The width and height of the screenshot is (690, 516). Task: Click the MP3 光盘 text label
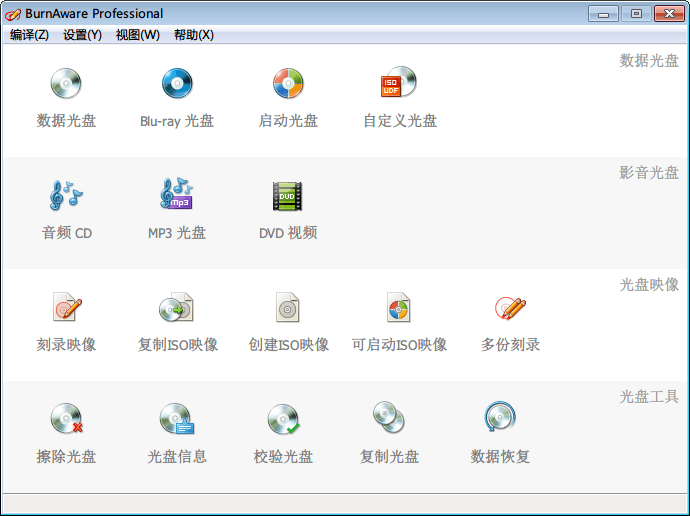(x=177, y=233)
